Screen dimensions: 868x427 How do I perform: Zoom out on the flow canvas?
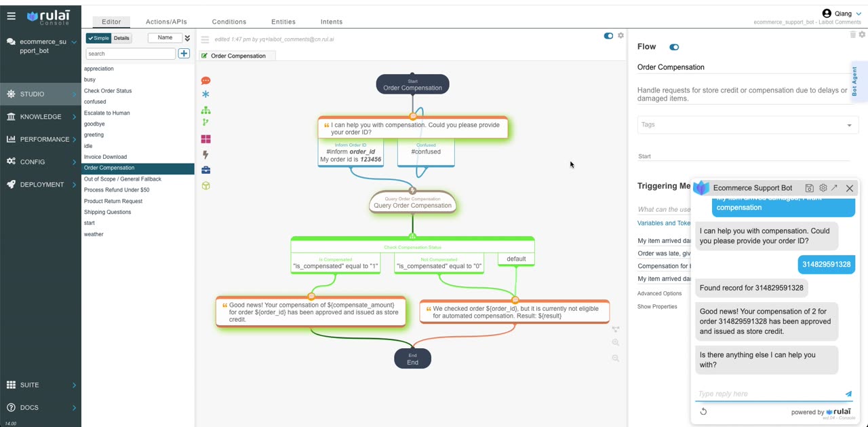[616, 358]
